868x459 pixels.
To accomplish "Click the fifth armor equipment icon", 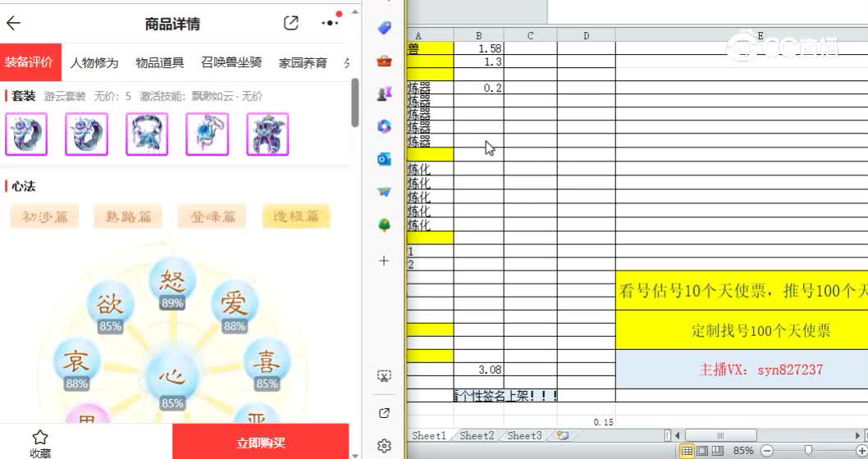I will [x=267, y=134].
